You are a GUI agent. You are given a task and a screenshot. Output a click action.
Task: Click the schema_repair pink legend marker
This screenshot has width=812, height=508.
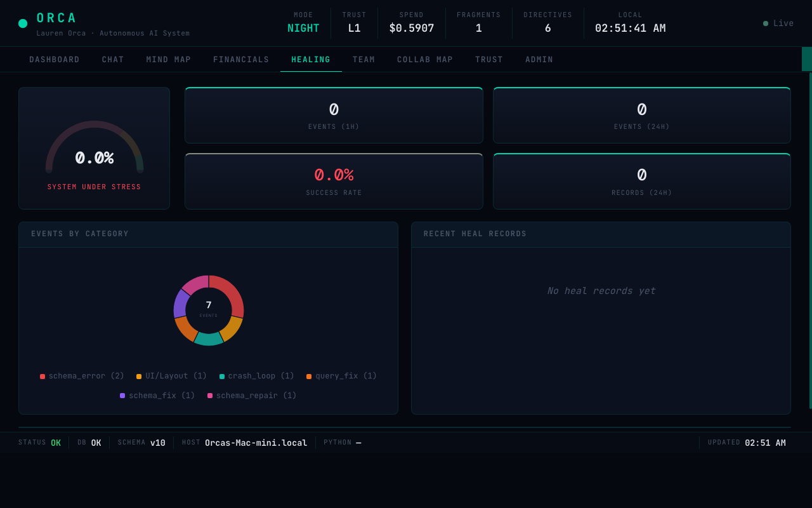(210, 396)
